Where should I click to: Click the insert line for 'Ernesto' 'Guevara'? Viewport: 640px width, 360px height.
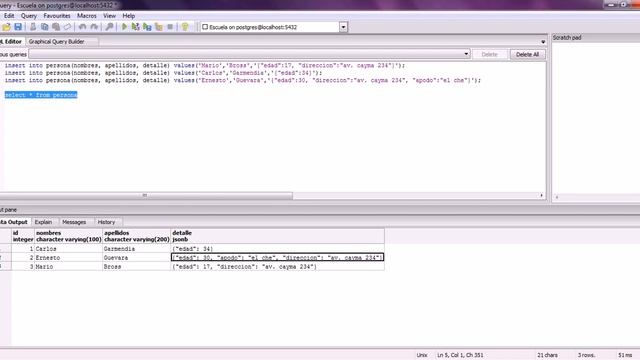pos(243,80)
